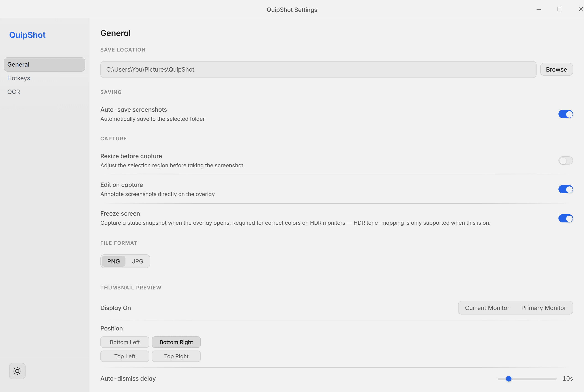Set thumbnail position to Bottom Right
Viewport: 584px width, 392px height.
point(176,342)
